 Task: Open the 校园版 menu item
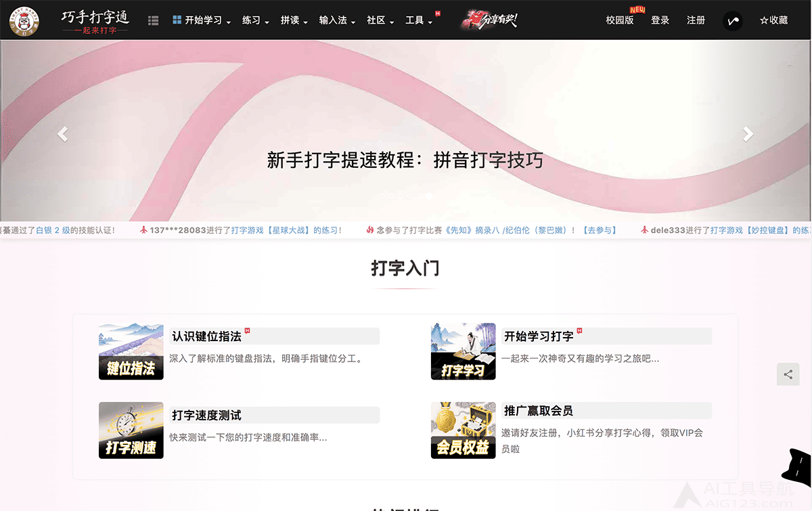coord(620,20)
